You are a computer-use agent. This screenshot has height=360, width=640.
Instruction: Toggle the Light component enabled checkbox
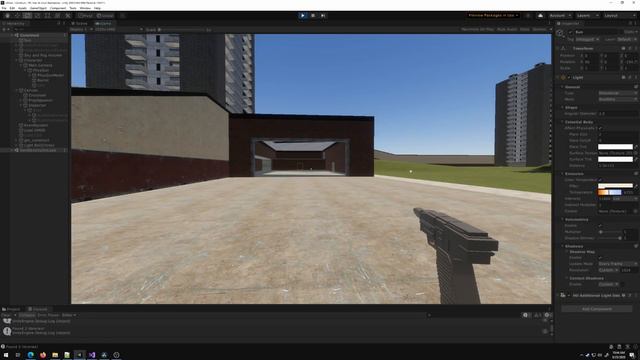(569, 77)
